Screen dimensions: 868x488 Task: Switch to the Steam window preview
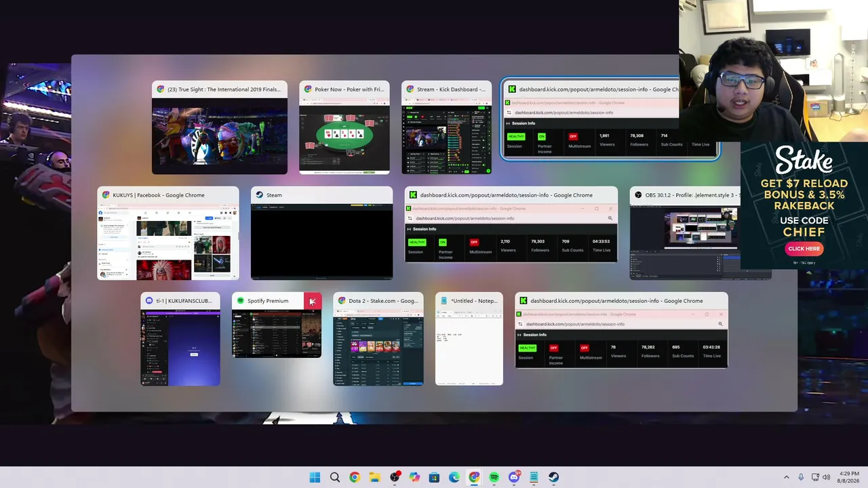point(321,233)
